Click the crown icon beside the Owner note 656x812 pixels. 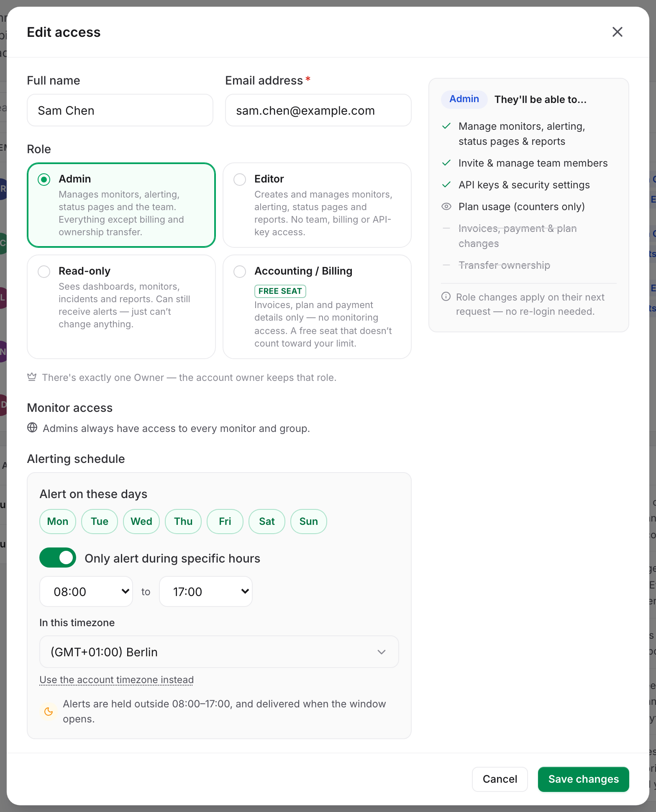tap(32, 377)
